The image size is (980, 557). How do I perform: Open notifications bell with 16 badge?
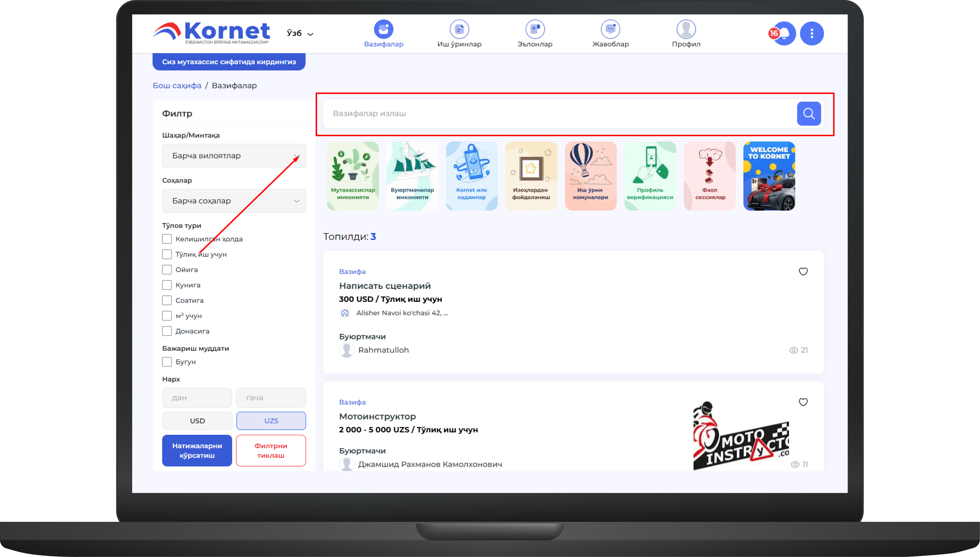(784, 34)
